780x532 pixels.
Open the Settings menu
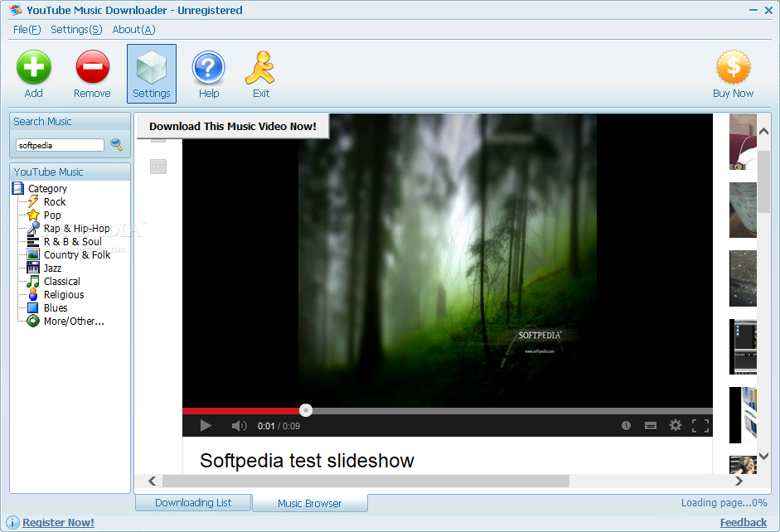[x=76, y=30]
